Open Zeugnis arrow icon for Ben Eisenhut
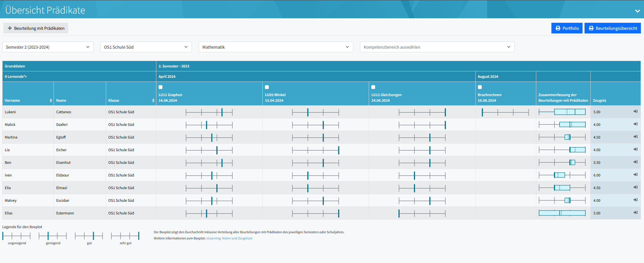Viewport: 644px width, 263px height. 635,162
